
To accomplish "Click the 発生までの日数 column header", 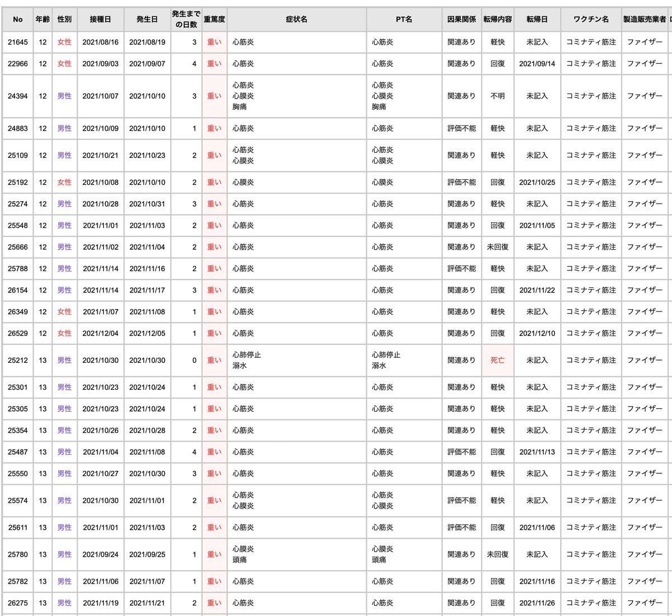I will (186, 20).
